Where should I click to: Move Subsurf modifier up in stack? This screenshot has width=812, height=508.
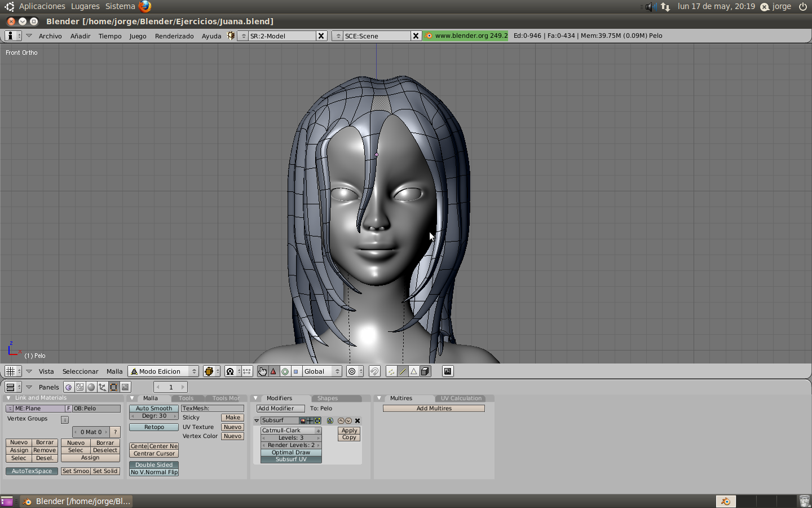[x=341, y=421]
